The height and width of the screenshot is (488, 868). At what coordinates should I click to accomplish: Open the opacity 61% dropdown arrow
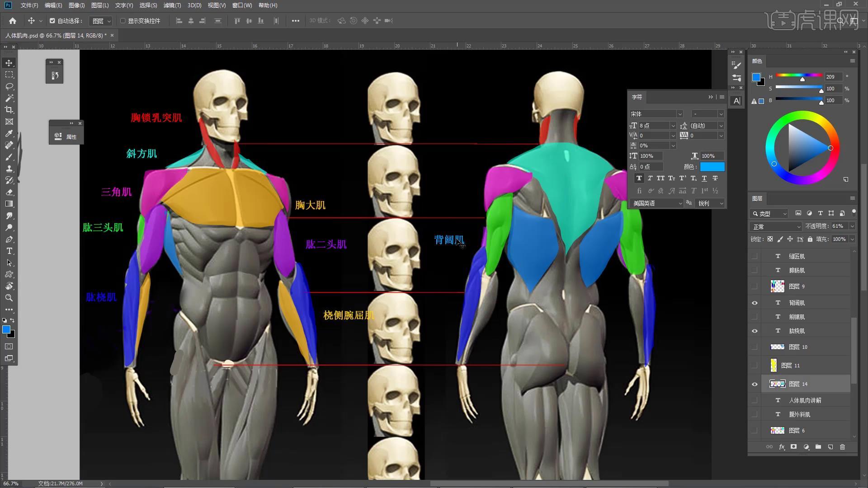[852, 226]
